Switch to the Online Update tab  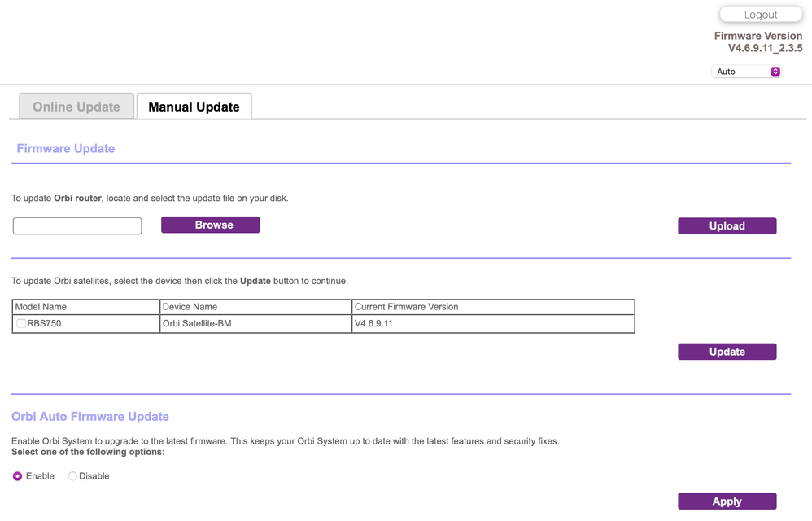76,106
